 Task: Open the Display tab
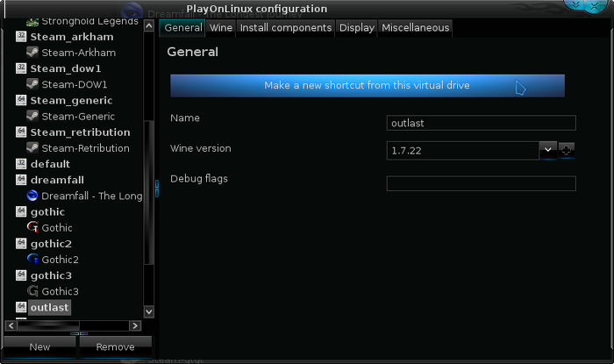(357, 28)
